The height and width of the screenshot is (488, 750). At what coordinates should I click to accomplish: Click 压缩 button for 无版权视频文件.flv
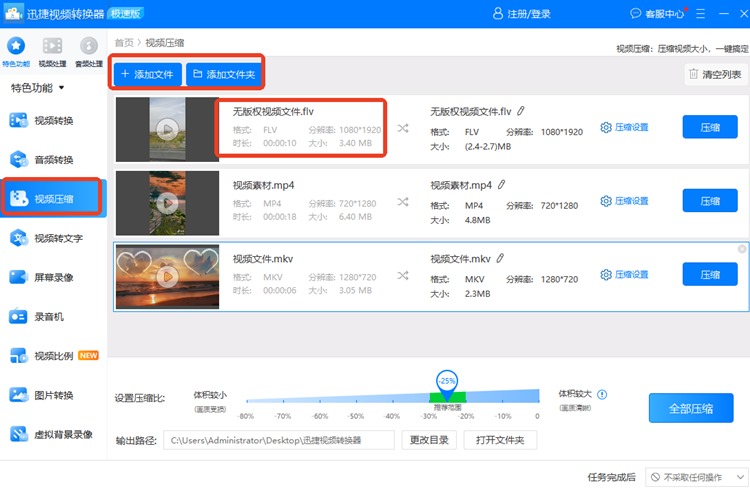[x=710, y=127]
